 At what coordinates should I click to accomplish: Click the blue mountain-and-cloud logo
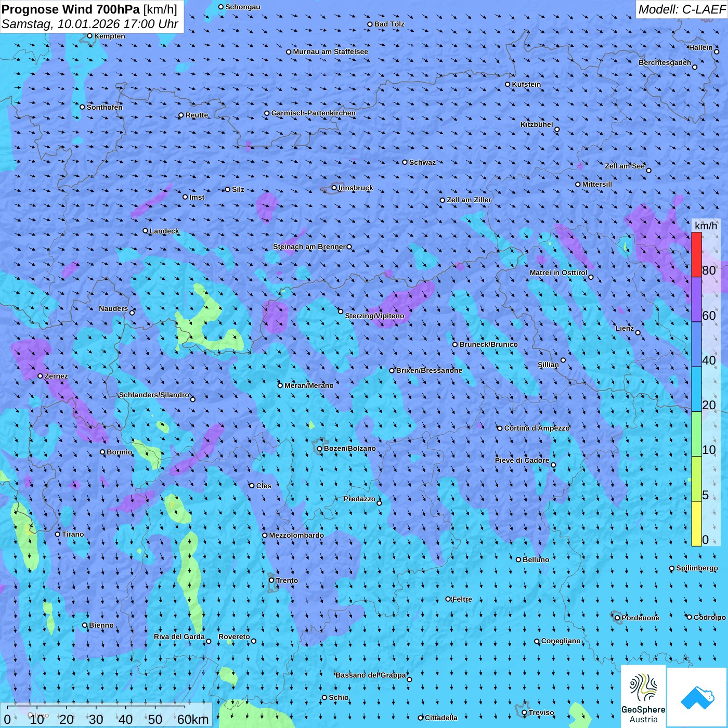[x=697, y=698]
